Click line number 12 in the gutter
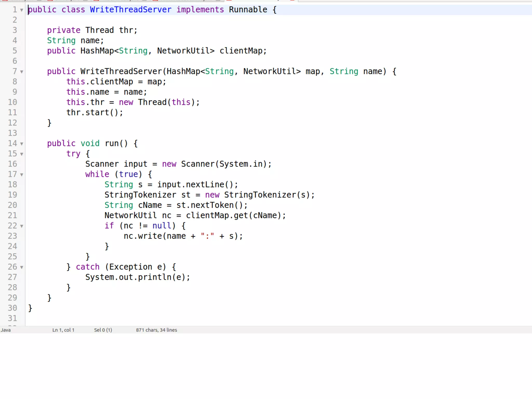The height and width of the screenshot is (399, 532). coord(12,123)
